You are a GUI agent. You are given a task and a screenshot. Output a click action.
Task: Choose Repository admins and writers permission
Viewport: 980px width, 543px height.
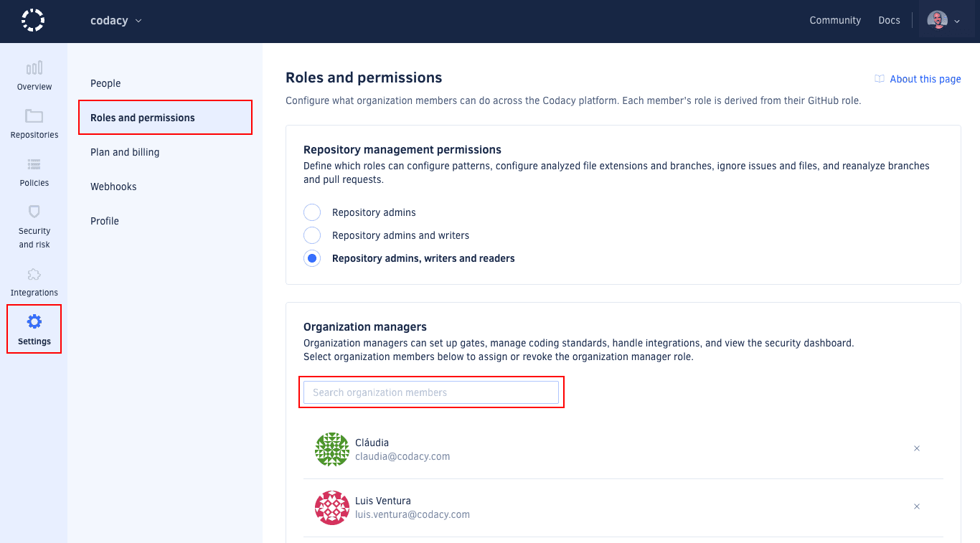tap(312, 235)
